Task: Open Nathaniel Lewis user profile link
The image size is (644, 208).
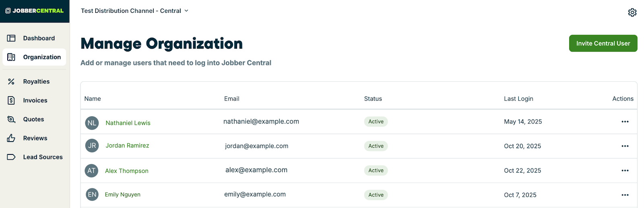Action: pos(128,123)
